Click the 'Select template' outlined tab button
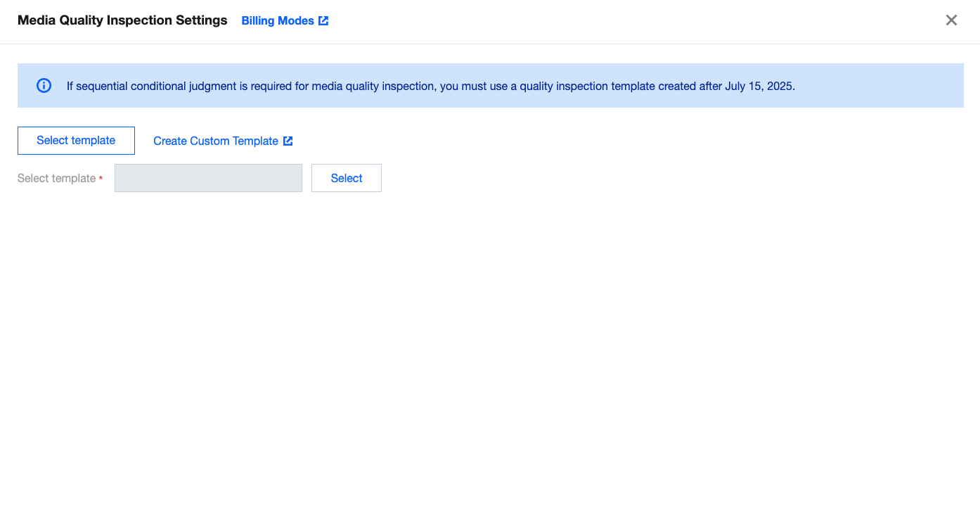Viewport: 980px width, 512px height. (x=76, y=141)
